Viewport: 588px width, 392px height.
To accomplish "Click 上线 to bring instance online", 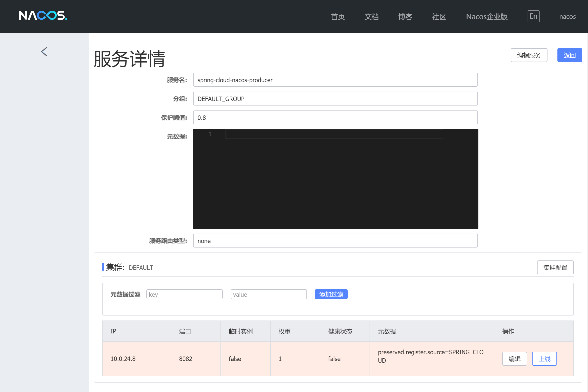I will [x=544, y=358].
